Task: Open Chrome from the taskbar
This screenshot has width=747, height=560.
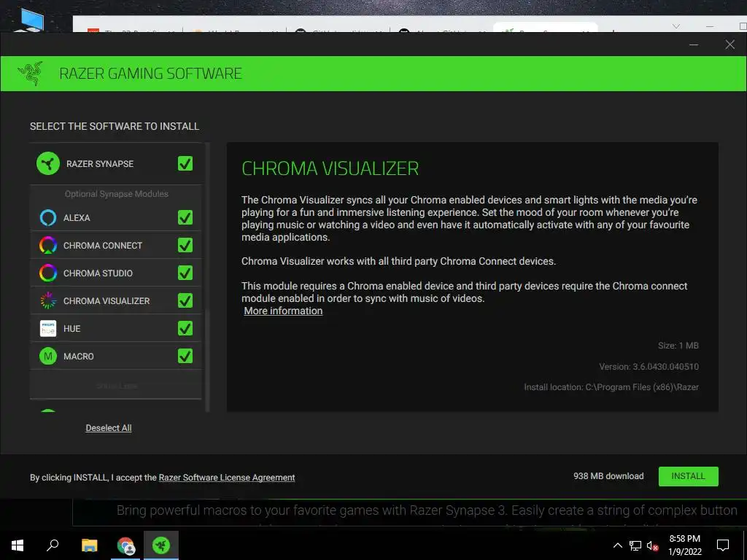Action: [x=125, y=545]
